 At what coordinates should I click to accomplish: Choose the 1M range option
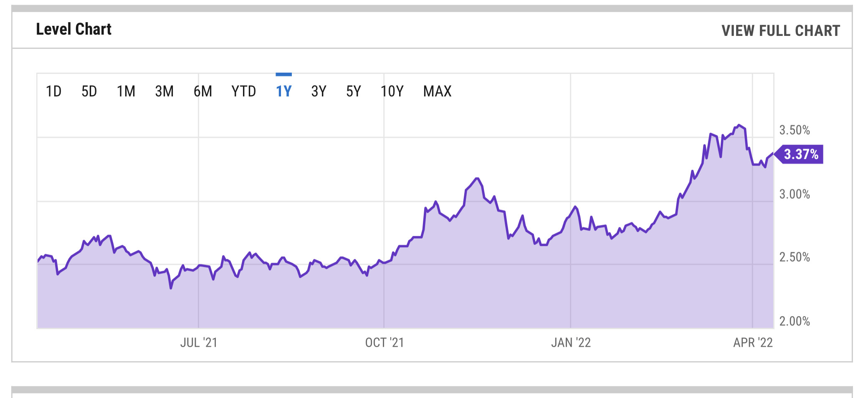click(126, 91)
